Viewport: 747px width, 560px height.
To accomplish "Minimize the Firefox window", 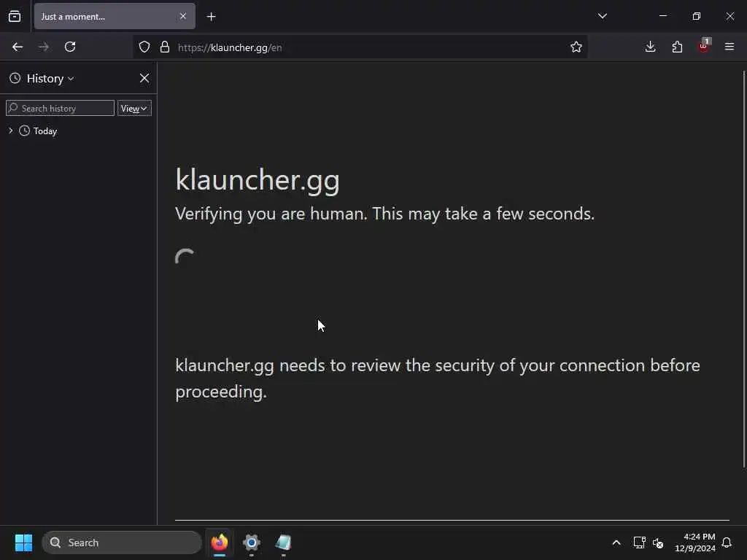I will pyautogui.click(x=662, y=16).
